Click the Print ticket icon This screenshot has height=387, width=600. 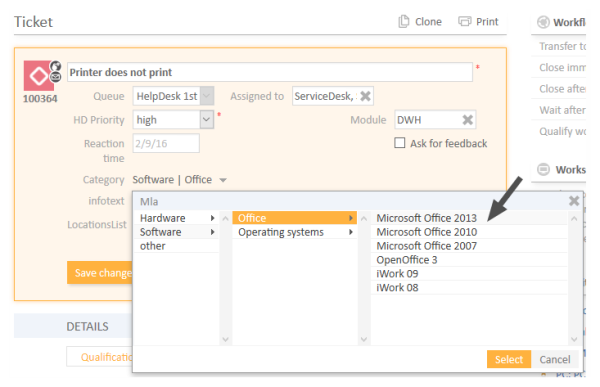(465, 21)
